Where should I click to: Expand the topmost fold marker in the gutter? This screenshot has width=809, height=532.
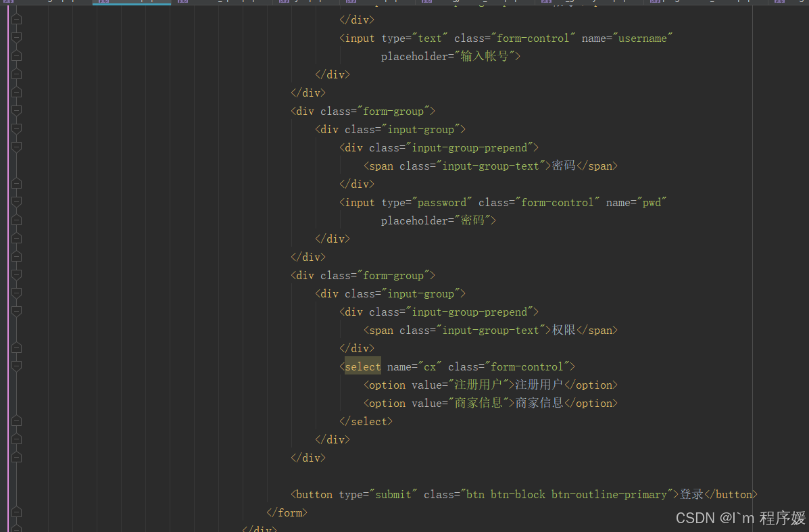(x=16, y=19)
